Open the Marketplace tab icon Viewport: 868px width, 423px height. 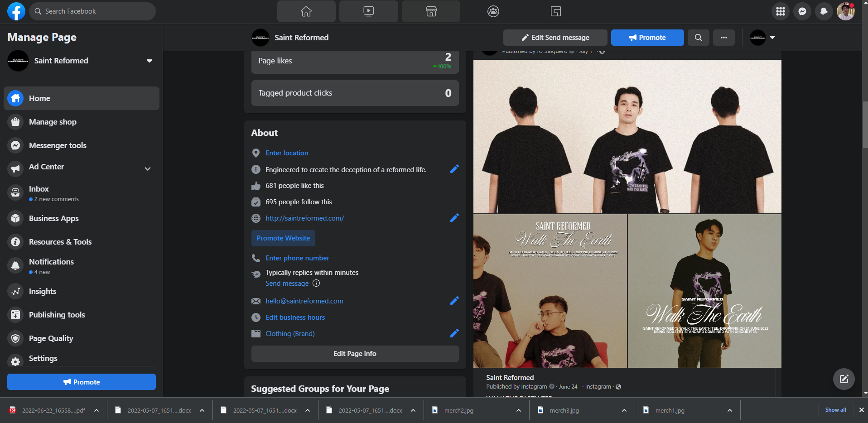pyautogui.click(x=431, y=11)
